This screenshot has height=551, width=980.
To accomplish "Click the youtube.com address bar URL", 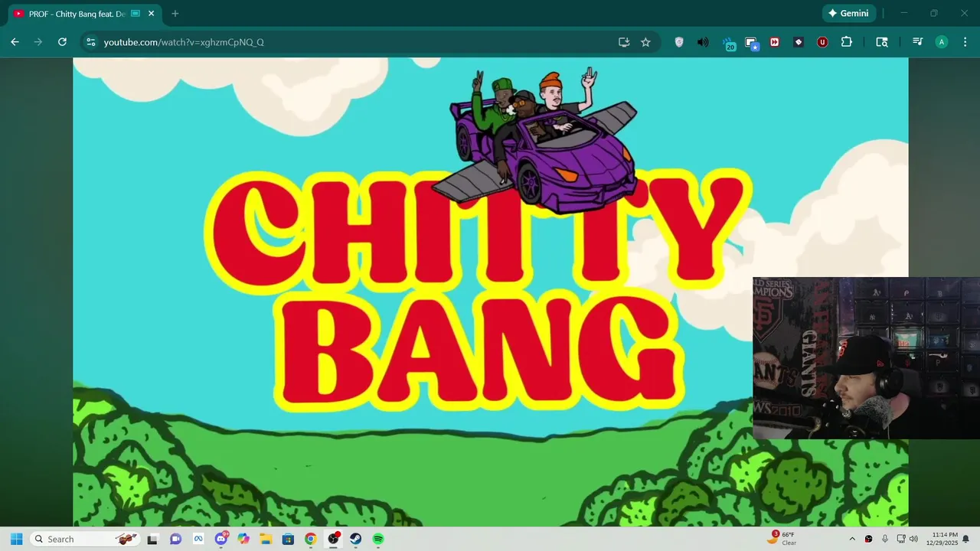I will [x=184, y=42].
